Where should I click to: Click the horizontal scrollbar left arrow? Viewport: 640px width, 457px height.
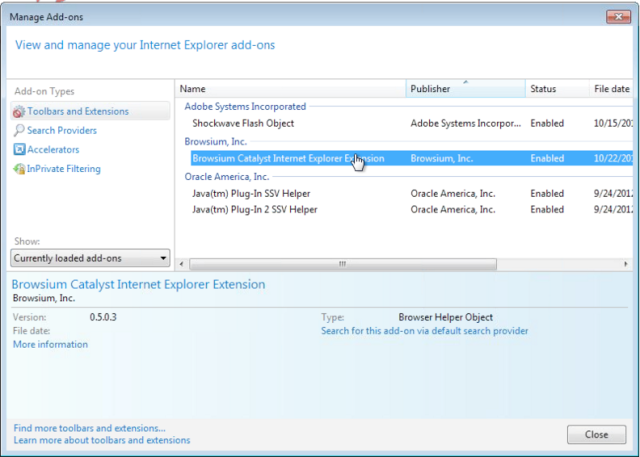pos(182,264)
